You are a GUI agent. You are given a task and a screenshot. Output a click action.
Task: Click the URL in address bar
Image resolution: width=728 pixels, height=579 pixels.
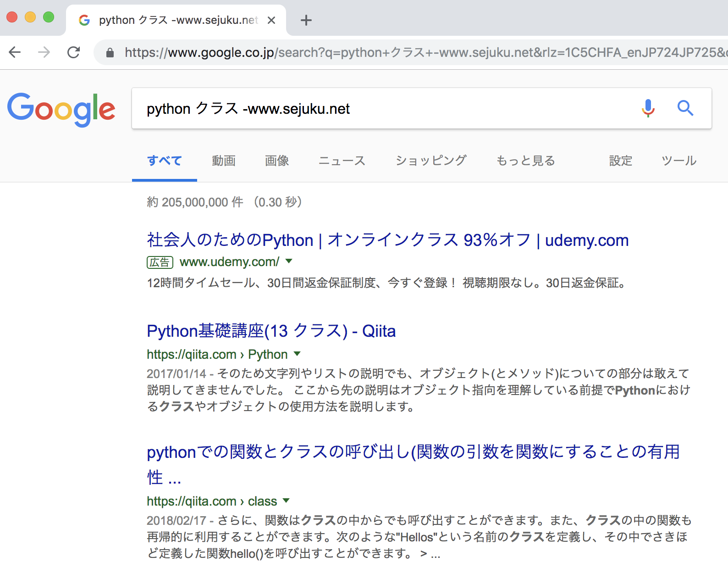coord(426,52)
